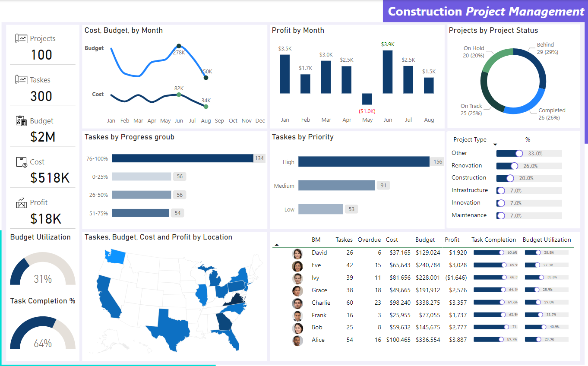Click the Taskes KPI card icon
This screenshot has height=366, width=588.
click(21, 80)
